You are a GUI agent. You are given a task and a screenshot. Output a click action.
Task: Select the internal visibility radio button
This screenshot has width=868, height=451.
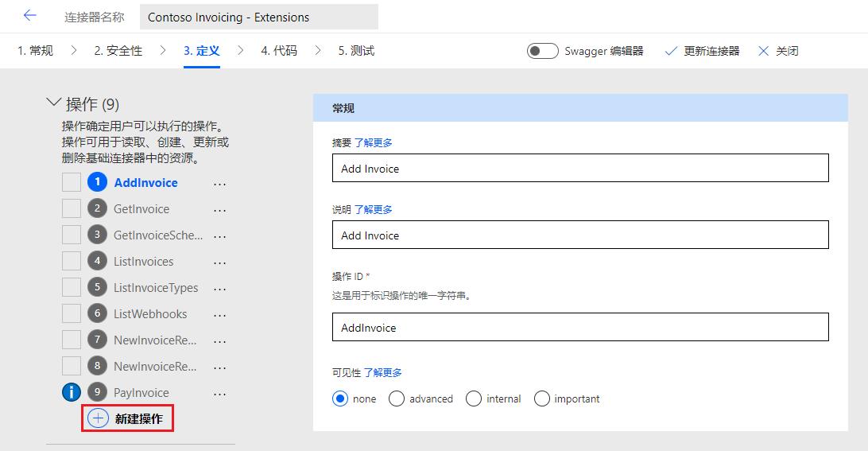coord(473,399)
